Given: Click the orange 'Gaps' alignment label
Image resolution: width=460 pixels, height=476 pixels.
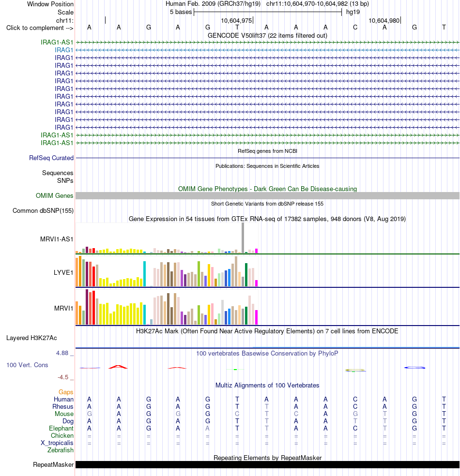Looking at the screenshot, I should click(66, 392).
